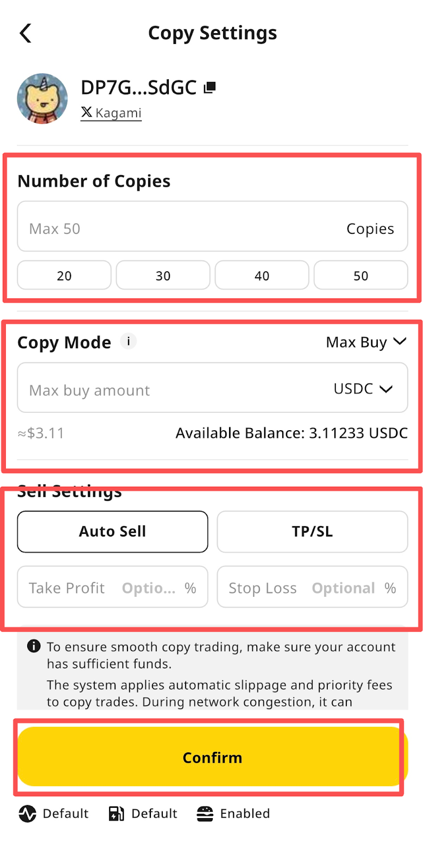Tap the slippage Default icon
The width and height of the screenshot is (425, 868).
pyautogui.click(x=27, y=814)
